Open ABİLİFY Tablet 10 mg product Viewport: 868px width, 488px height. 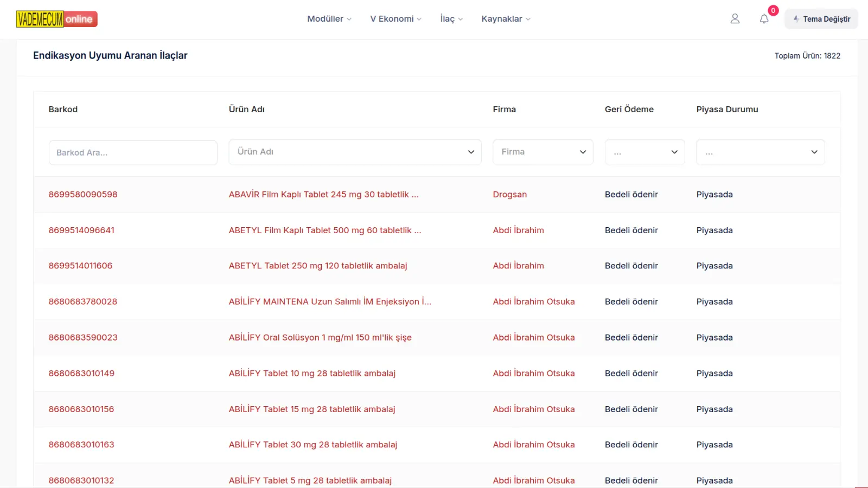(312, 373)
